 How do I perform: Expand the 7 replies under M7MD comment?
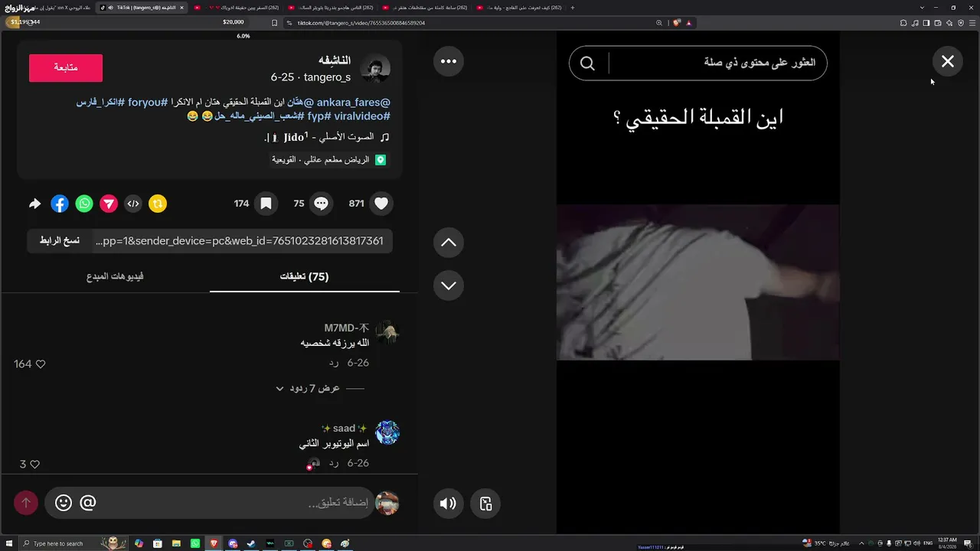pyautogui.click(x=313, y=389)
